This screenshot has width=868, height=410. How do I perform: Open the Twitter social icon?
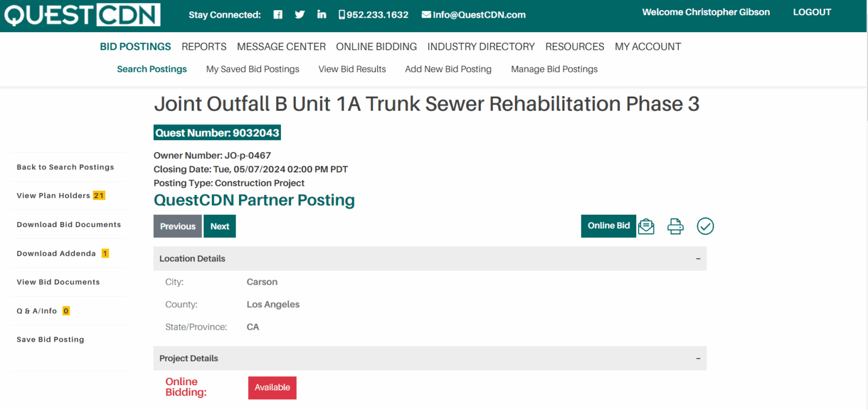tap(300, 15)
